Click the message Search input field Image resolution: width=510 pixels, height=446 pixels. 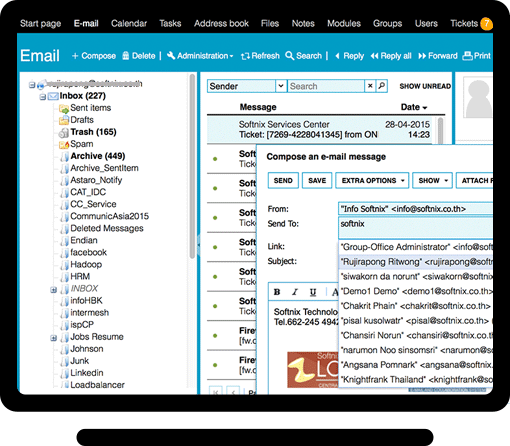click(326, 86)
